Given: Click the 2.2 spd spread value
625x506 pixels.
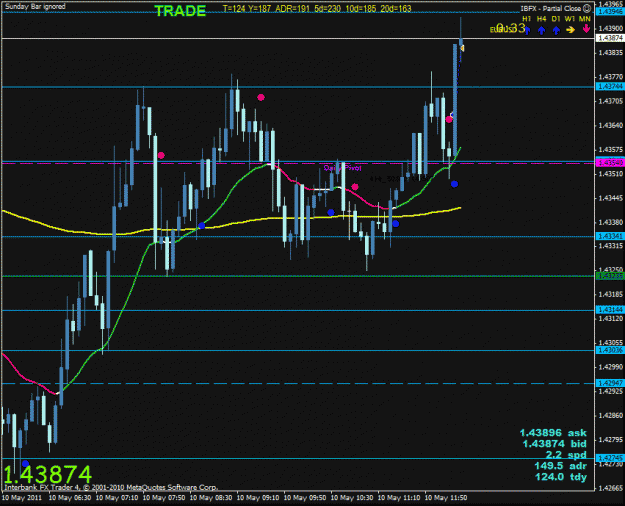Looking at the screenshot, I should (566, 455).
